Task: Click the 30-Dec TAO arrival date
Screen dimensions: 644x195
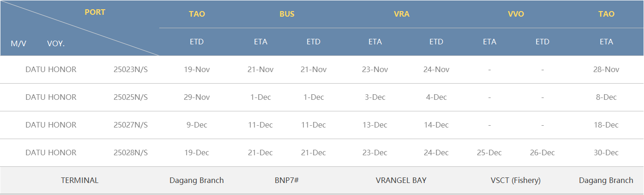Action: 606,152
